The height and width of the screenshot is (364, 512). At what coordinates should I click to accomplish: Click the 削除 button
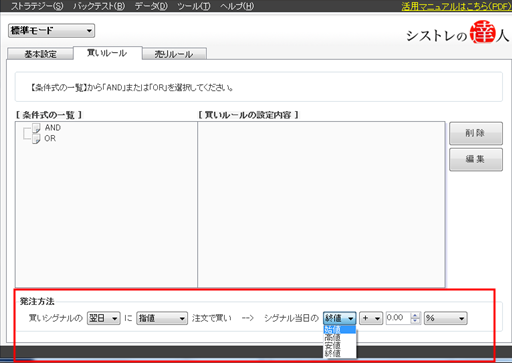[x=476, y=133]
